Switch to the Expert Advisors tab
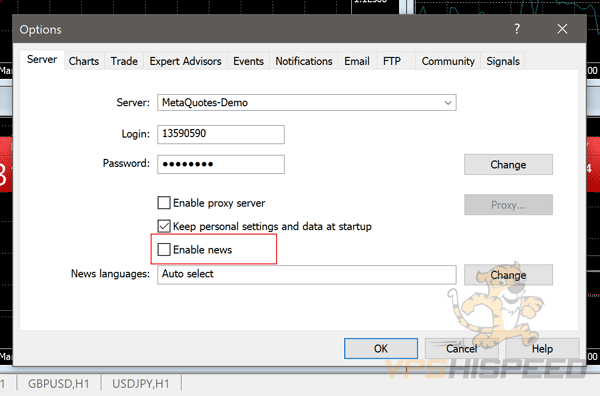 pyautogui.click(x=185, y=61)
